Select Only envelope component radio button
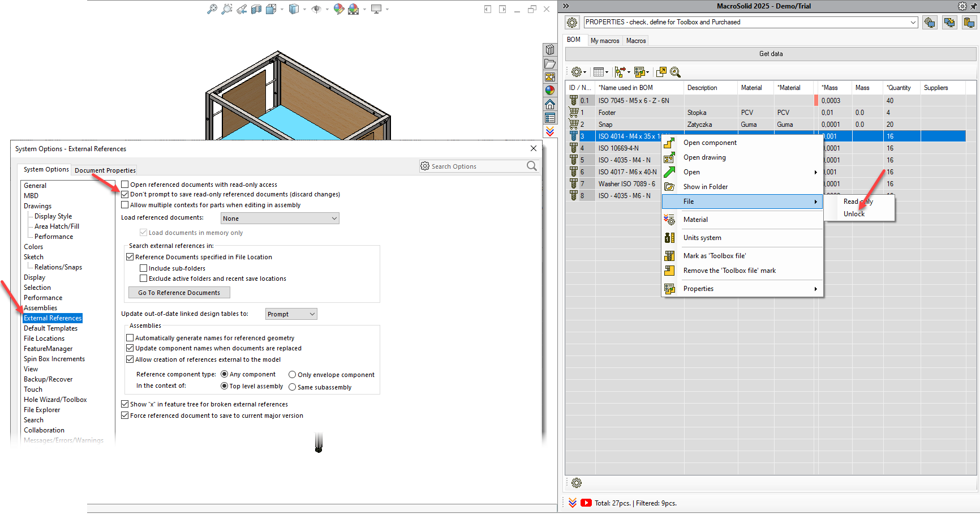This screenshot has width=980, height=514. (293, 375)
